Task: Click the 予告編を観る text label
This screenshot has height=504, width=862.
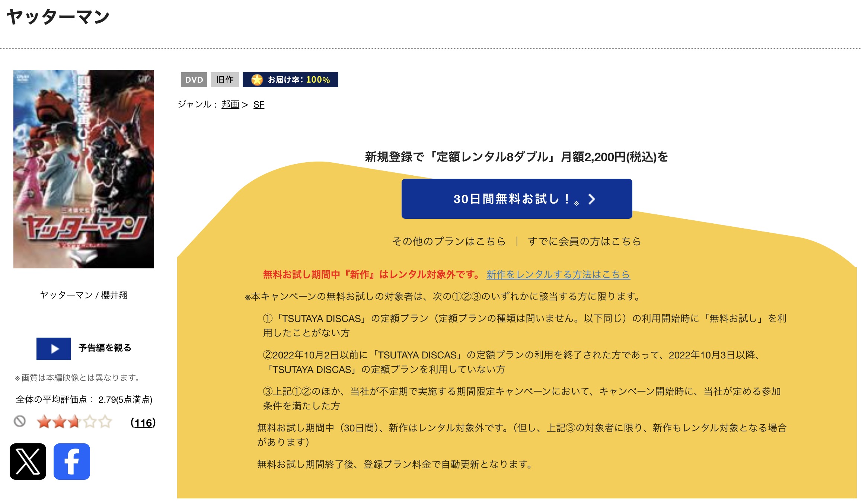Action: 105,348
